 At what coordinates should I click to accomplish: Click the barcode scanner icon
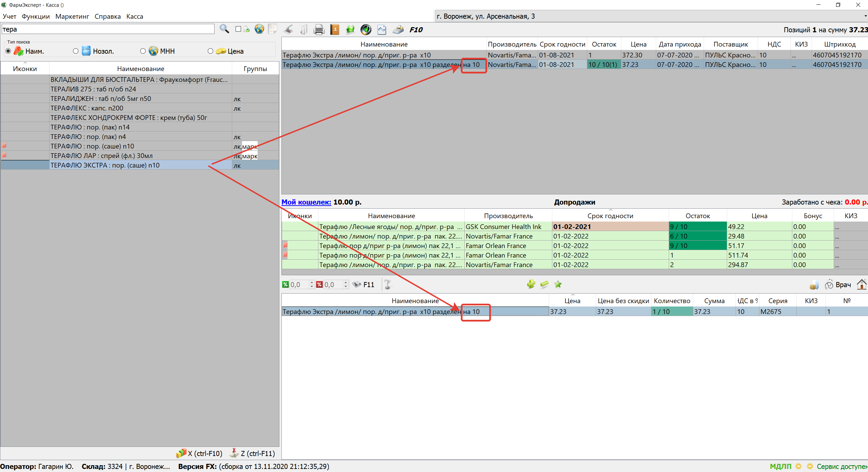[x=289, y=30]
